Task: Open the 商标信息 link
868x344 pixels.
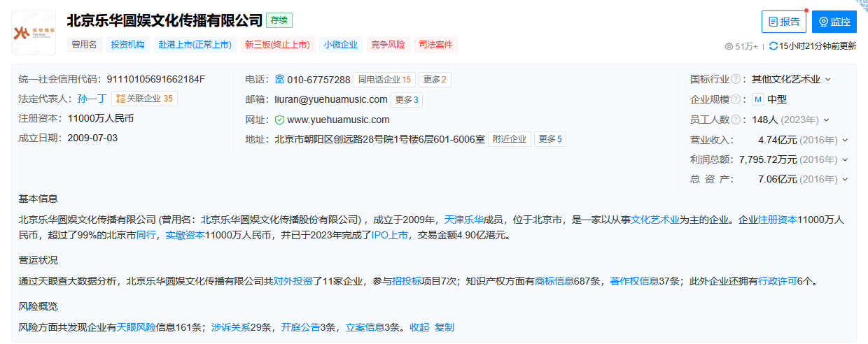Action: [554, 282]
